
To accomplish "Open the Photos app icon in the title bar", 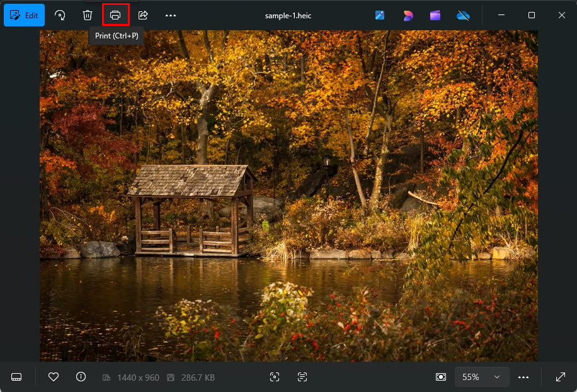I will point(380,15).
